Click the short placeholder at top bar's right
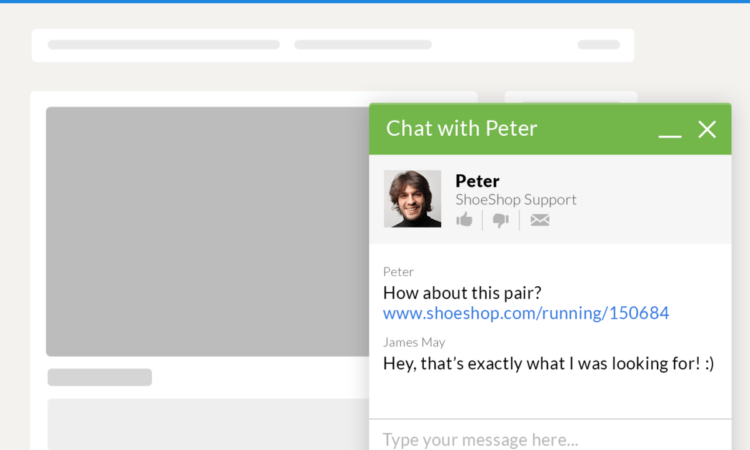 599,45
